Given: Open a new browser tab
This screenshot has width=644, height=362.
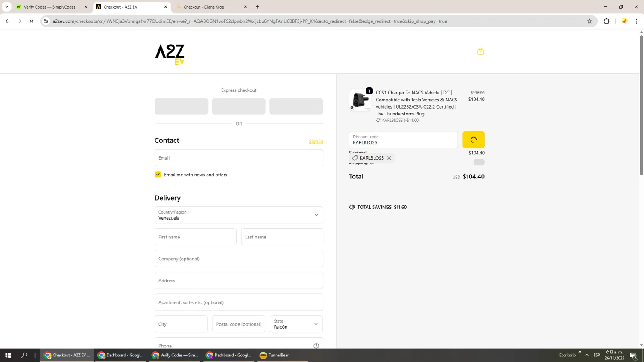Looking at the screenshot, I should coord(258,7).
